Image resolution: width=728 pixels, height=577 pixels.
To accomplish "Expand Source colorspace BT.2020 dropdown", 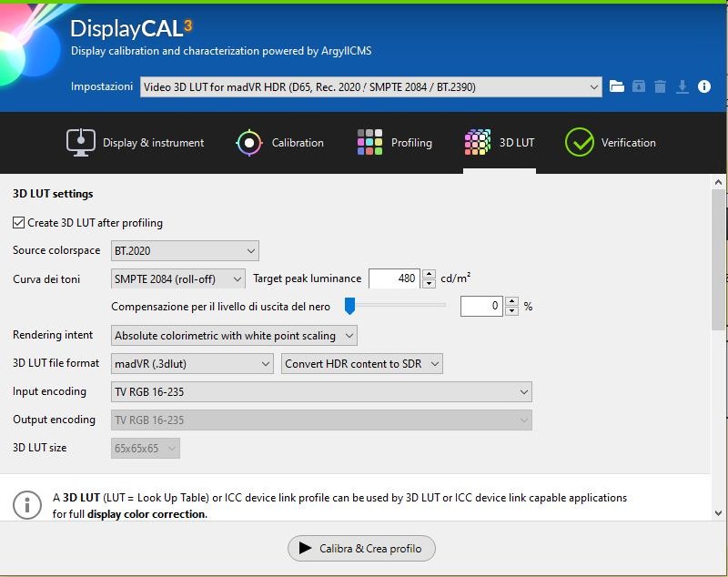I will [185, 250].
